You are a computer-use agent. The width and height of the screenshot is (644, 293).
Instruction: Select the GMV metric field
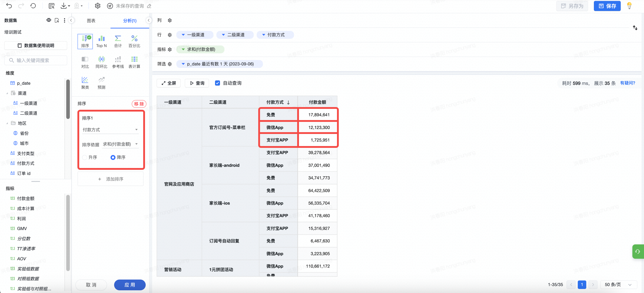pos(22,229)
